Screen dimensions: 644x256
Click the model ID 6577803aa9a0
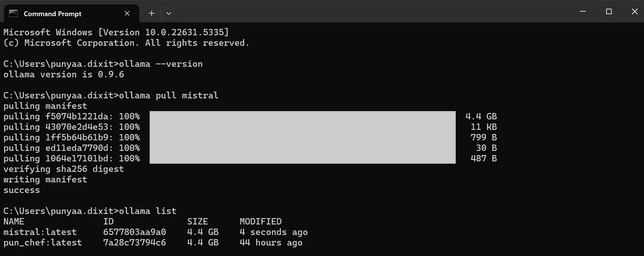(x=135, y=232)
